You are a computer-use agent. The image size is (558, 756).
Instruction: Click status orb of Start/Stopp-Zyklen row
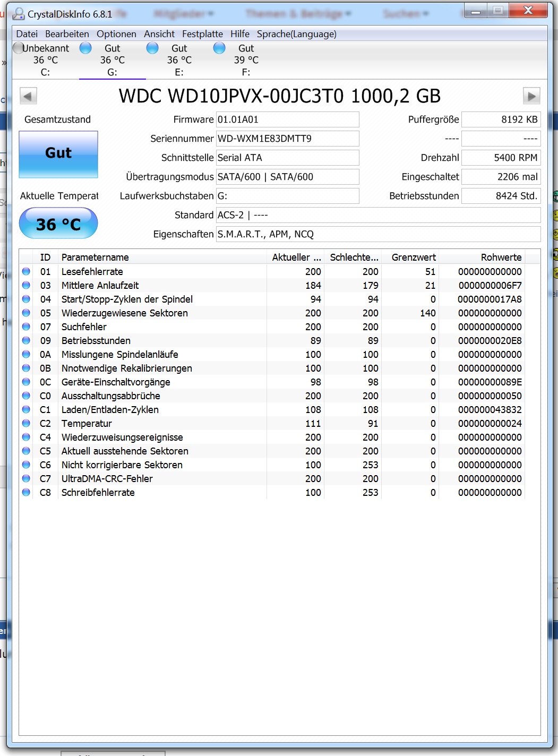26,299
